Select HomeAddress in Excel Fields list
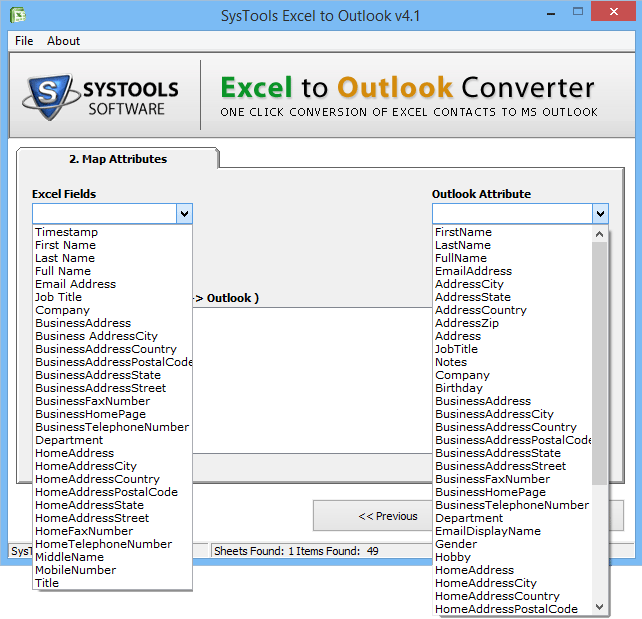This screenshot has height=619, width=642. pyautogui.click(x=112, y=453)
